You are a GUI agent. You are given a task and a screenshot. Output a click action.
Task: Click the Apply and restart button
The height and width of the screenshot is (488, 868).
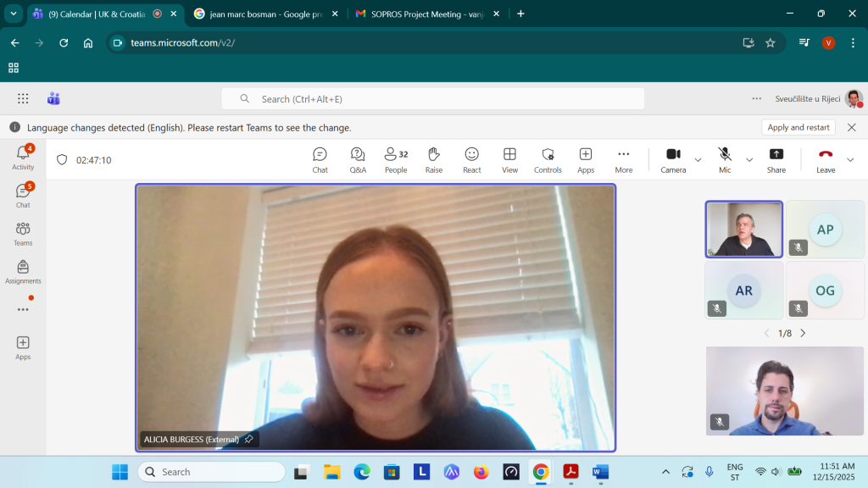point(798,127)
